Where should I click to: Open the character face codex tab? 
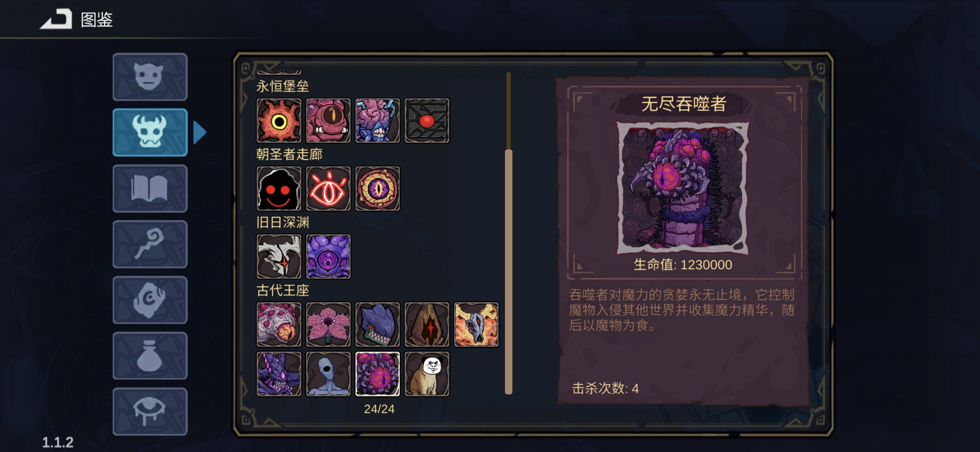tap(150, 77)
